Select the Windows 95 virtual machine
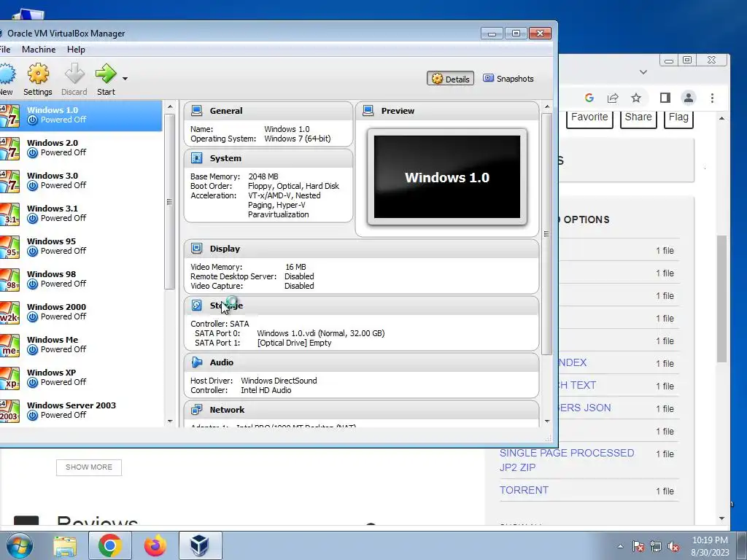Screen dimensions: 747x560 (81, 246)
